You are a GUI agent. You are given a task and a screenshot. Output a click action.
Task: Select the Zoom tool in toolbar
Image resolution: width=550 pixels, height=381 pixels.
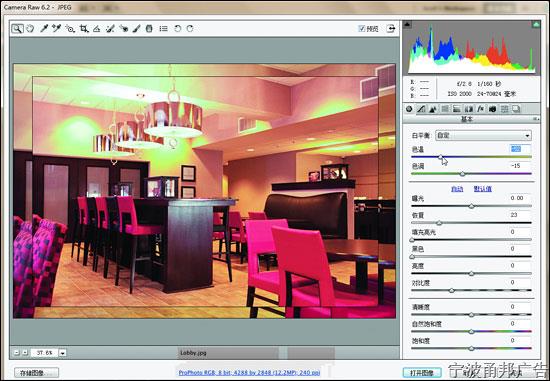(17, 28)
